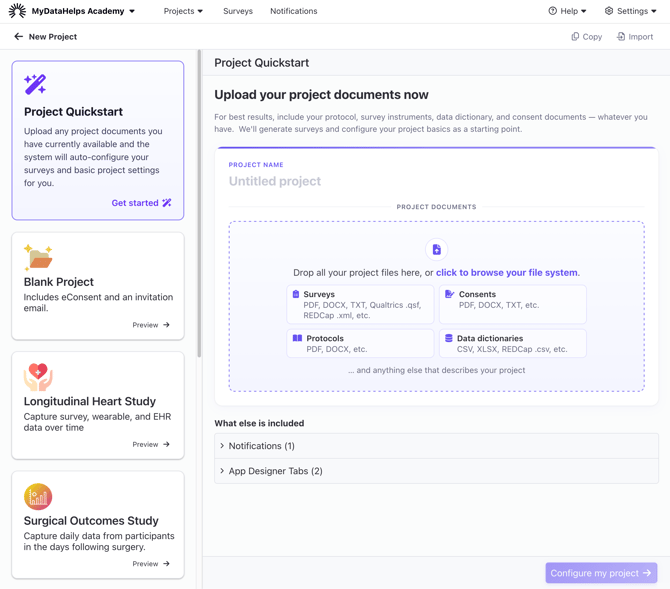Open the Help menu
The height and width of the screenshot is (589, 670).
point(567,11)
